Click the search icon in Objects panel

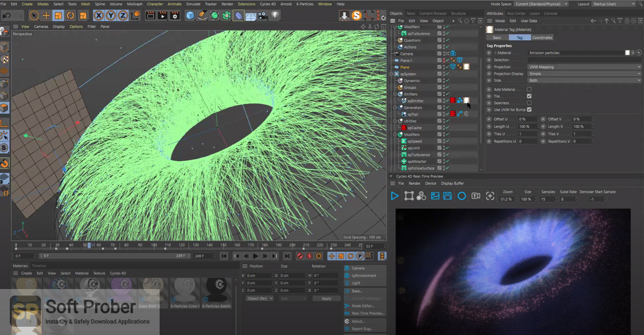(460, 21)
